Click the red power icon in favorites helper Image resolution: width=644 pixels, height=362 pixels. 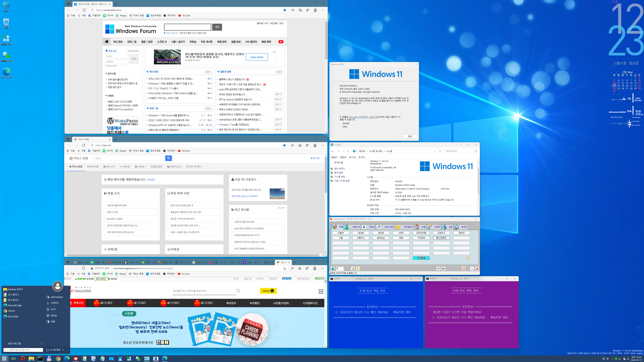pyautogui.click(x=477, y=268)
